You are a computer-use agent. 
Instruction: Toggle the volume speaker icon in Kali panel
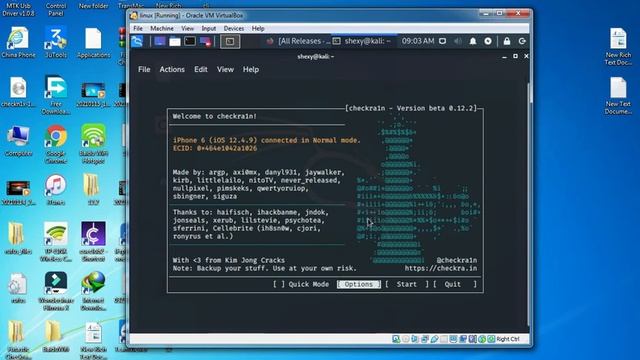click(x=458, y=41)
